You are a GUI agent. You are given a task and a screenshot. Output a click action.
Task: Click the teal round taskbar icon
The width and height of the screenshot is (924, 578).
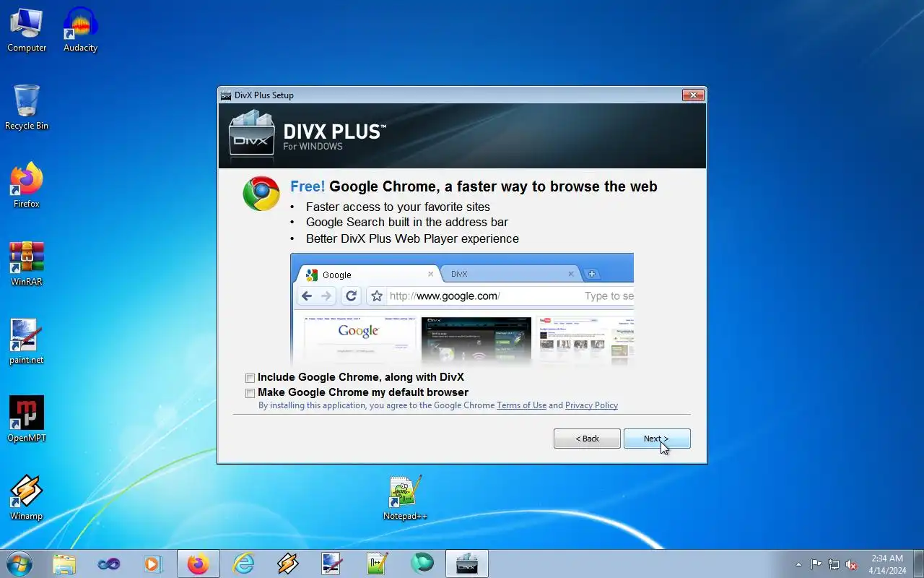coord(422,564)
